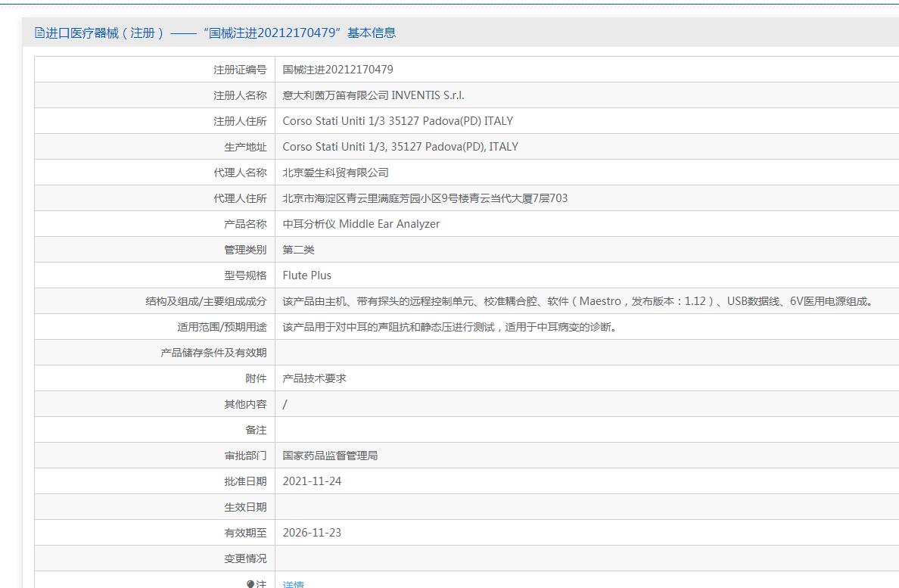Image resolution: width=899 pixels, height=588 pixels.
Task: Select approval department 国家药品监督管理局
Action: tap(330, 456)
